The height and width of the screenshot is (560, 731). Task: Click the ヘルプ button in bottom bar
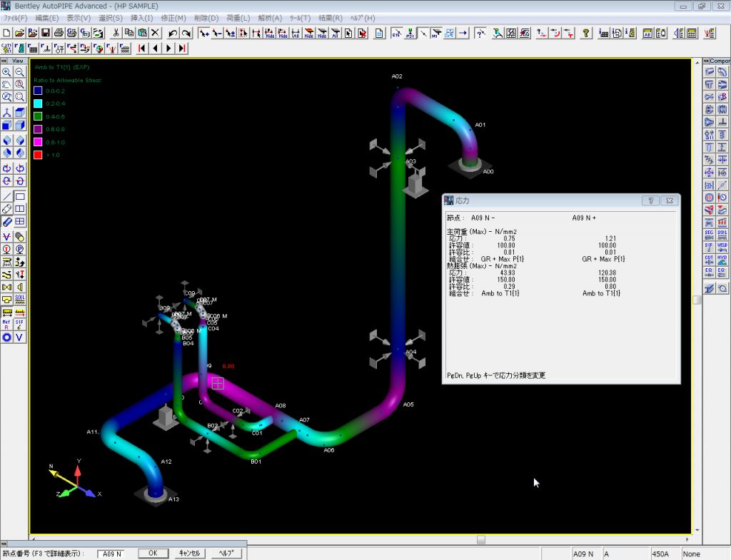[x=226, y=553]
